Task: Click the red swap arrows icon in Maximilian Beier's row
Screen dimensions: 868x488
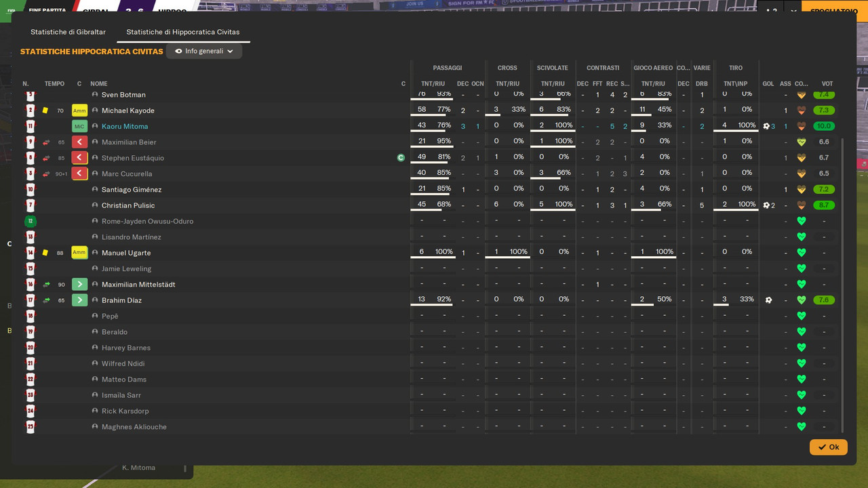Action: coord(46,142)
